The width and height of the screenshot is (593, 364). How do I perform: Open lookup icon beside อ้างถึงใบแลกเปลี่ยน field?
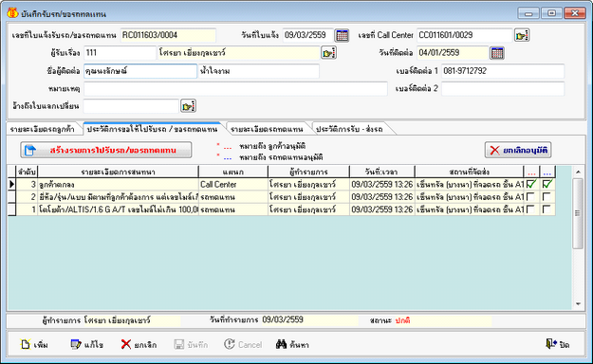coord(188,106)
